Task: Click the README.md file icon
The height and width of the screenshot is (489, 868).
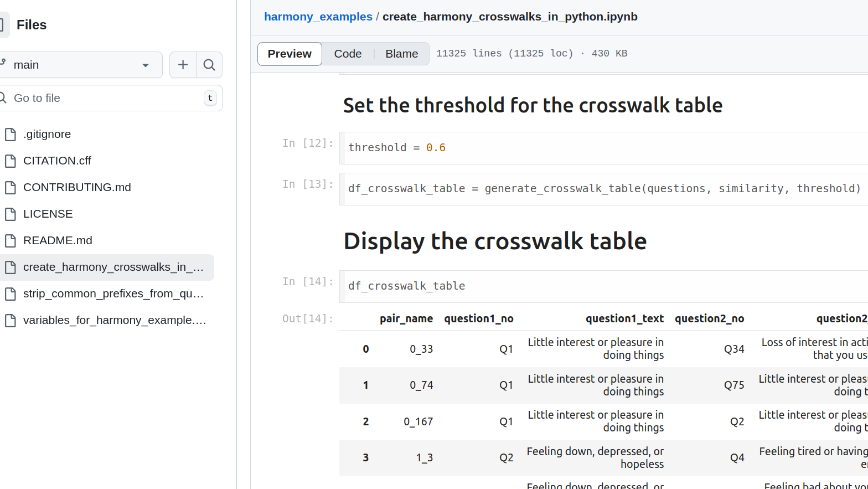Action: 11,240
